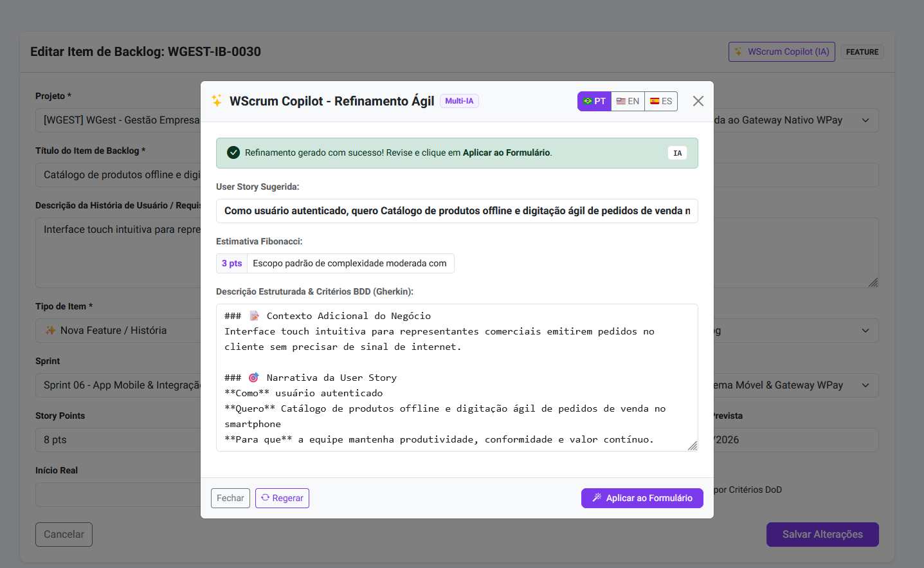Click the refresh icon on the Regerar button
Image resolution: width=924 pixels, height=568 pixels.
(x=265, y=497)
